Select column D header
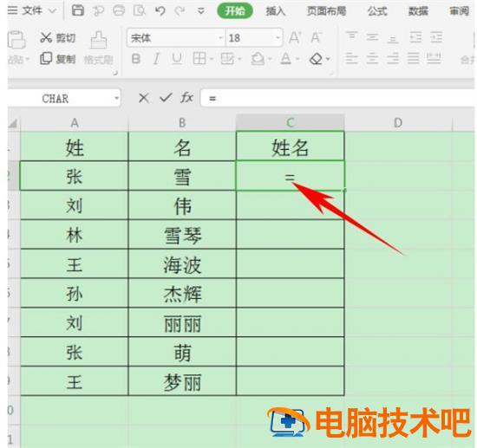Screen dimensions: 477x448 pyautogui.click(x=398, y=123)
